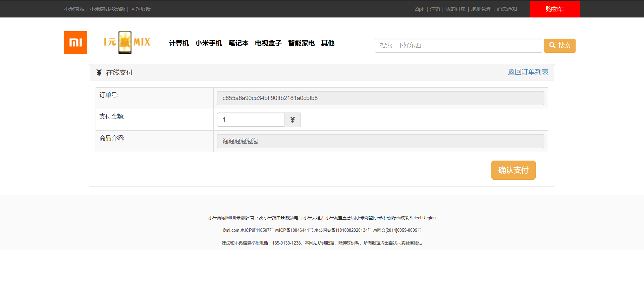Open 计算机 category menu
This screenshot has width=644, height=302.
pyautogui.click(x=179, y=43)
